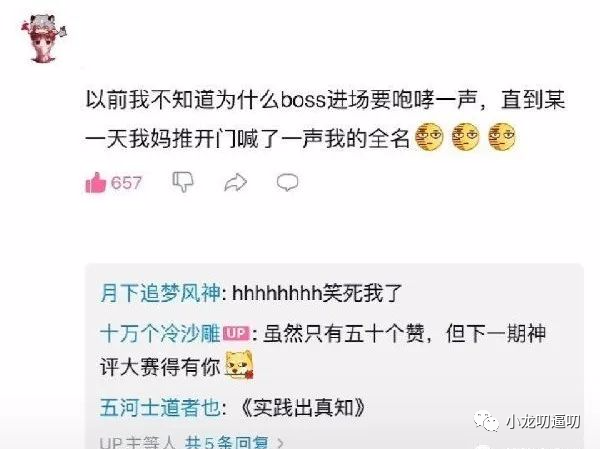
Task: Click the reply text hhhhhhh笑死我了
Action: pos(317,294)
